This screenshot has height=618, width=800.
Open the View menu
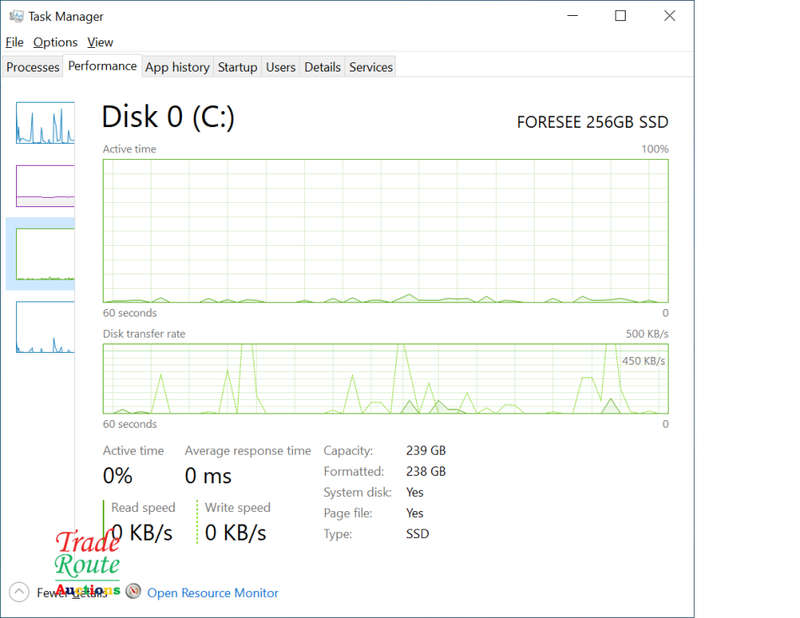(100, 42)
